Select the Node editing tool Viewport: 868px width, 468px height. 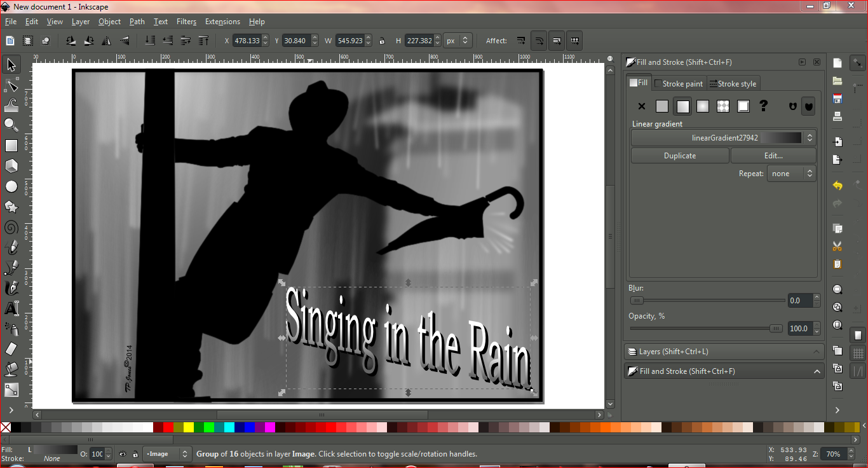[x=11, y=85]
